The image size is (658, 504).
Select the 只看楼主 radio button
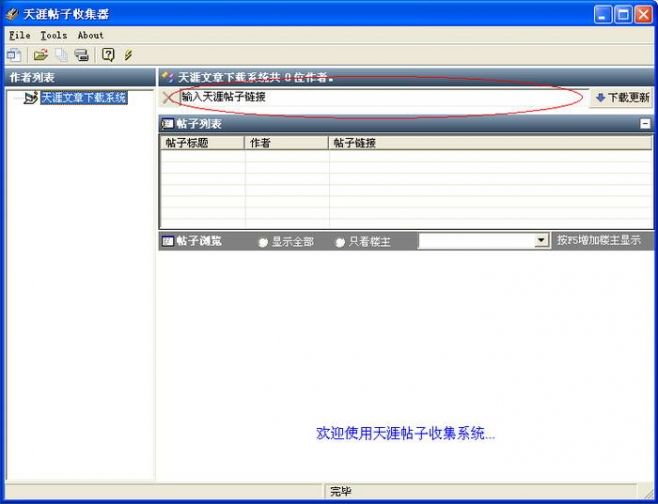click(x=340, y=242)
